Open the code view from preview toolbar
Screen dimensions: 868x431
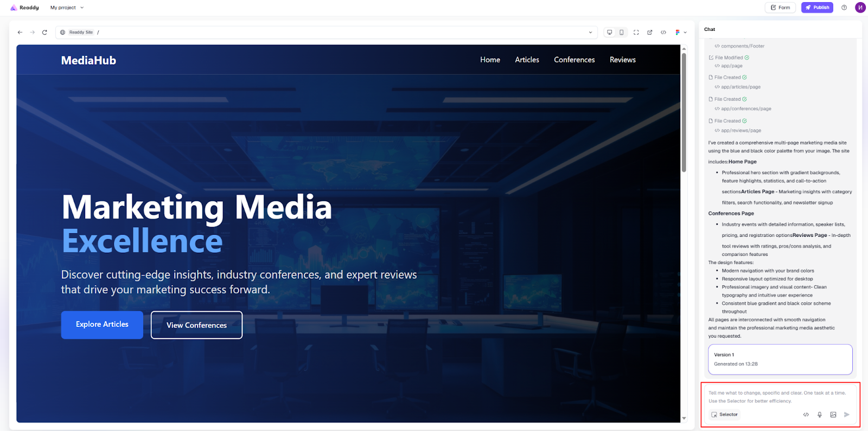pos(663,33)
